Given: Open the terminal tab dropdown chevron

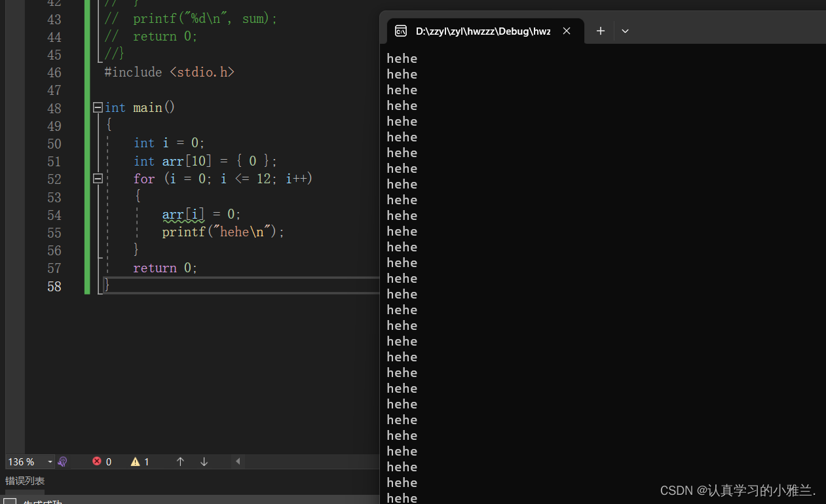Looking at the screenshot, I should pos(625,31).
